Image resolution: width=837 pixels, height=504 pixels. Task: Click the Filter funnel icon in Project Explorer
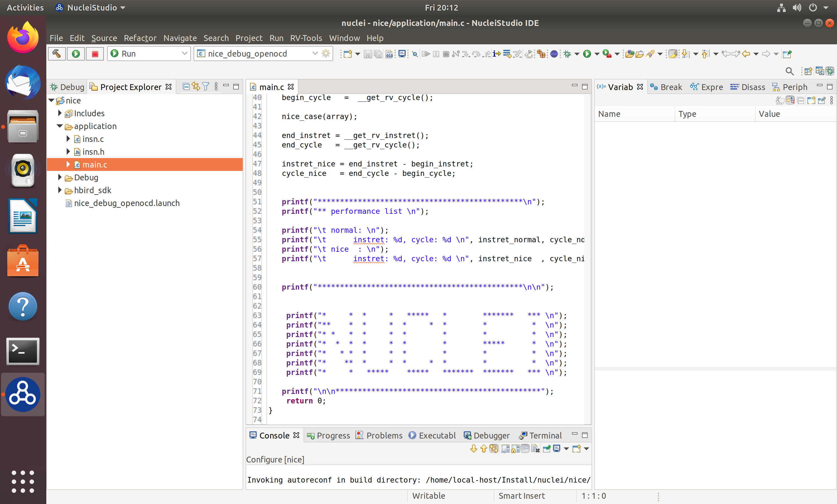tap(206, 86)
